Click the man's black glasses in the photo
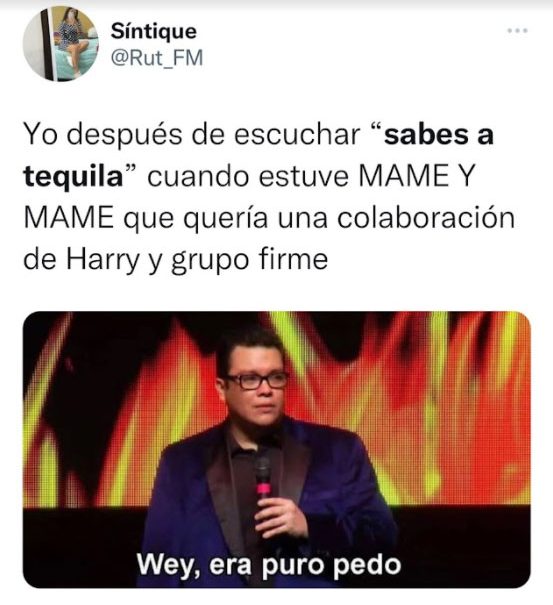The image size is (553, 605). coord(257,381)
